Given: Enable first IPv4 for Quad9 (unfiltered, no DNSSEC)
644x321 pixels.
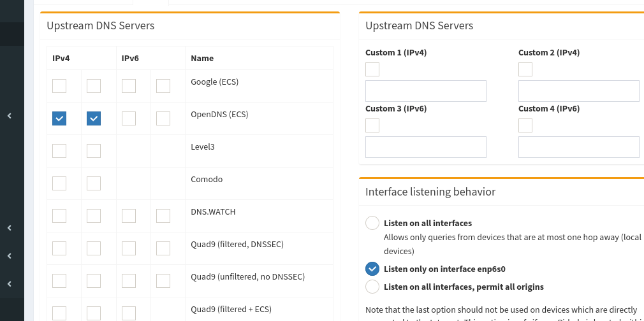Looking at the screenshot, I should coord(59,281).
